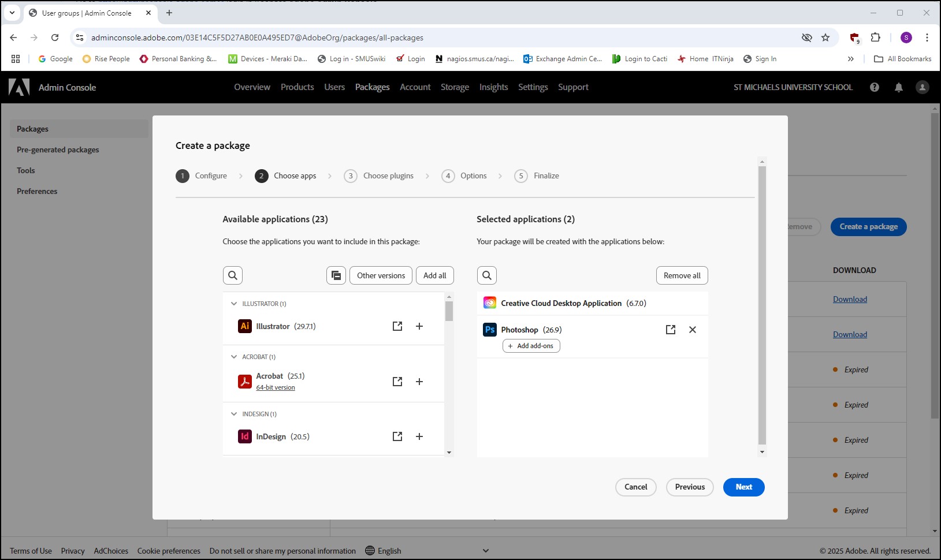This screenshot has width=941, height=560.
Task: Click the dialog vertical scrollbar thumb
Action: [762, 306]
